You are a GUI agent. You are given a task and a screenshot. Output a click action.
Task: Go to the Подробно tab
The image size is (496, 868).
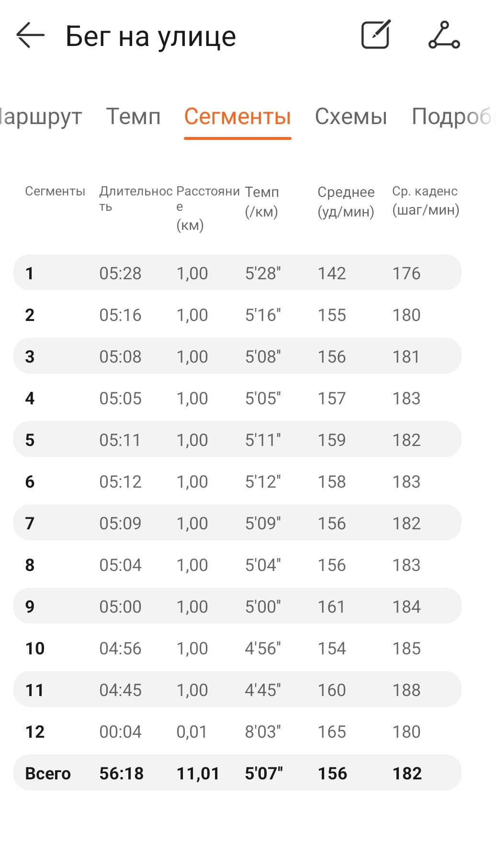tap(453, 116)
